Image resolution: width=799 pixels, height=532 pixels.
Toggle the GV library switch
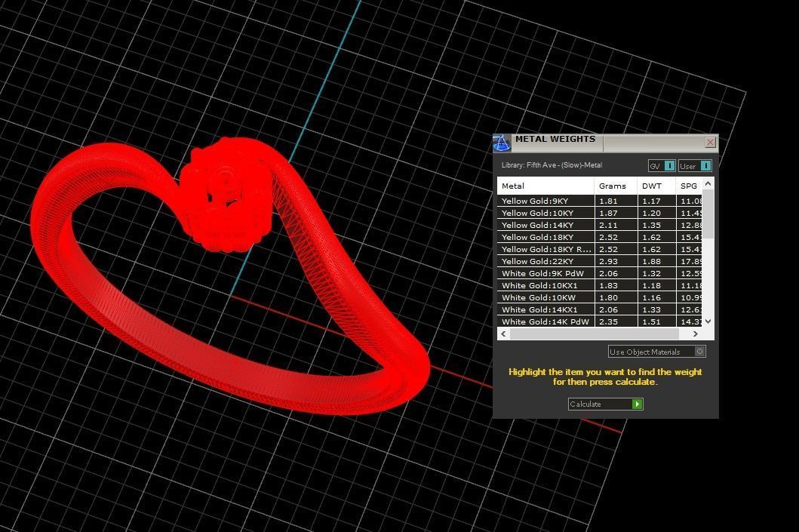pyautogui.click(x=662, y=165)
